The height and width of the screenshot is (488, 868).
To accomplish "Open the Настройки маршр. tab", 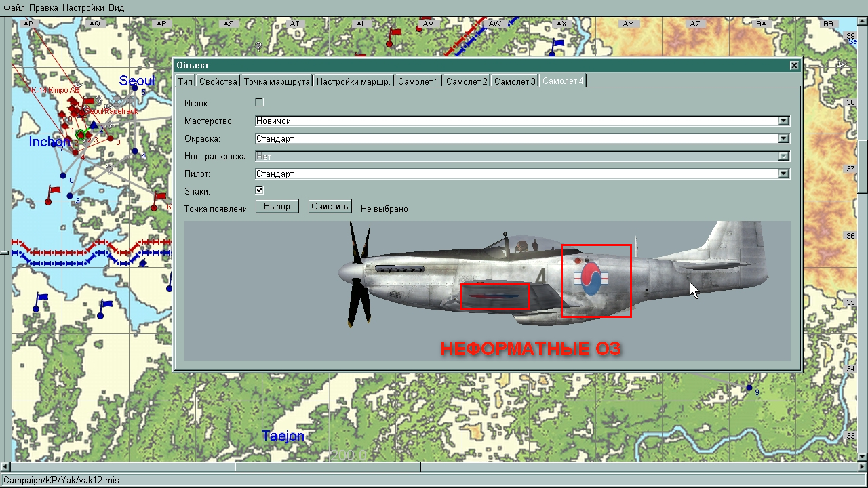I will tap(354, 81).
